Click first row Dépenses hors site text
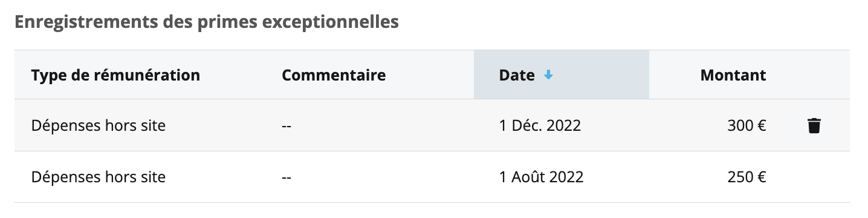 coord(98,126)
